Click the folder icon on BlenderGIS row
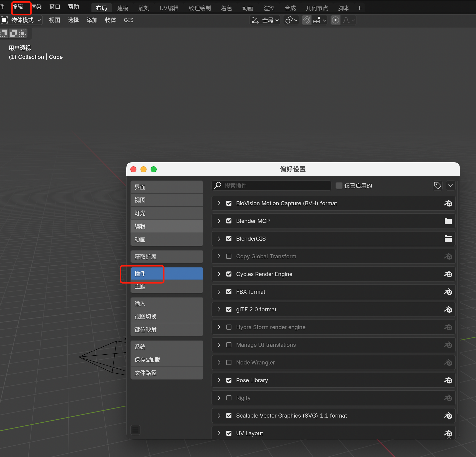Image resolution: width=476 pixels, height=457 pixels. tap(448, 239)
